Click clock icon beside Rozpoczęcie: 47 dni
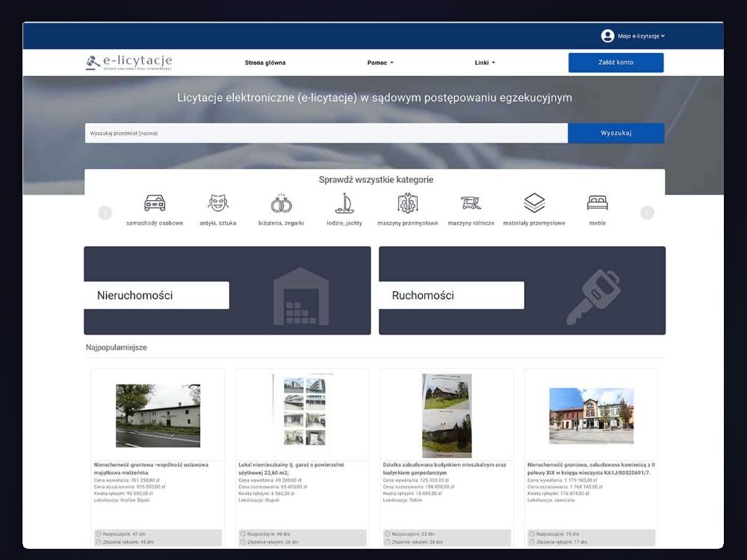Viewport: 747px width, 560px height. click(x=99, y=534)
